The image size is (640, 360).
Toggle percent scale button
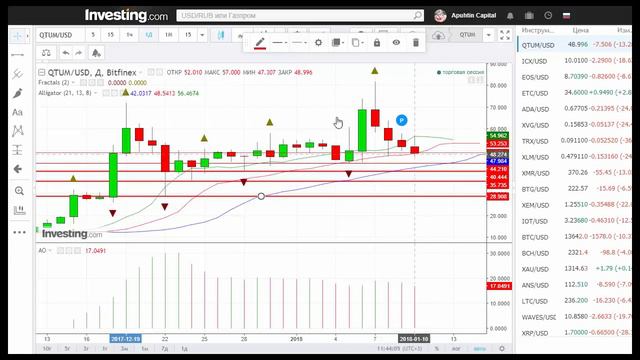(x=436, y=349)
